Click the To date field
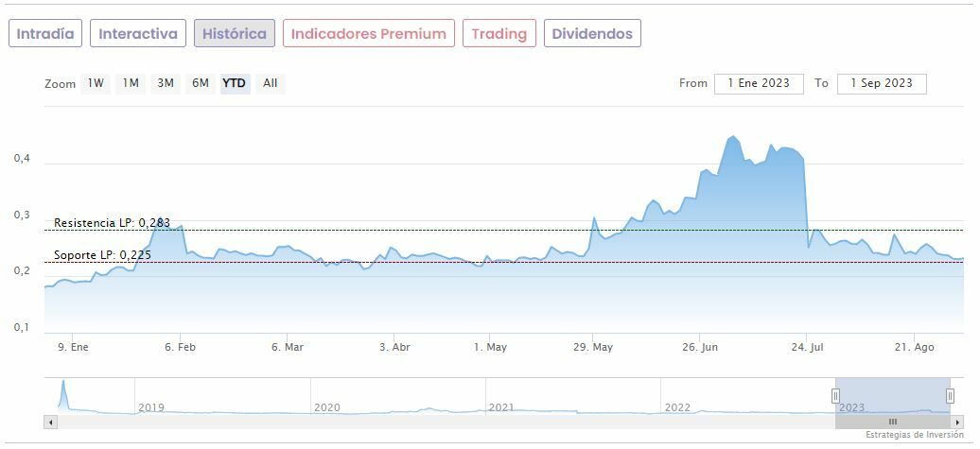 coord(882,83)
